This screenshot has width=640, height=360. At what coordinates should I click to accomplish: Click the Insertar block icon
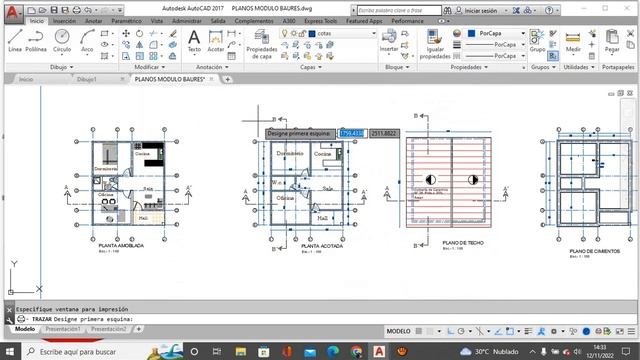pos(389,41)
